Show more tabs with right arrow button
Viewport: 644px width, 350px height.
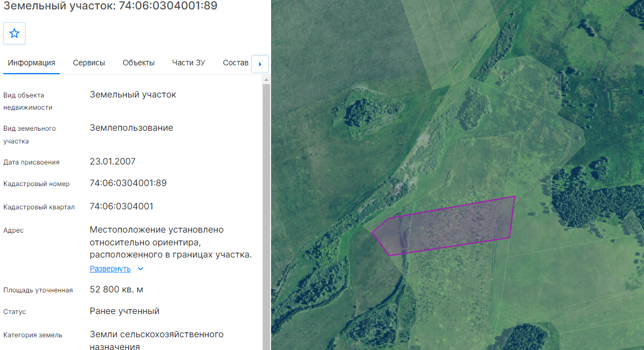[x=260, y=64]
